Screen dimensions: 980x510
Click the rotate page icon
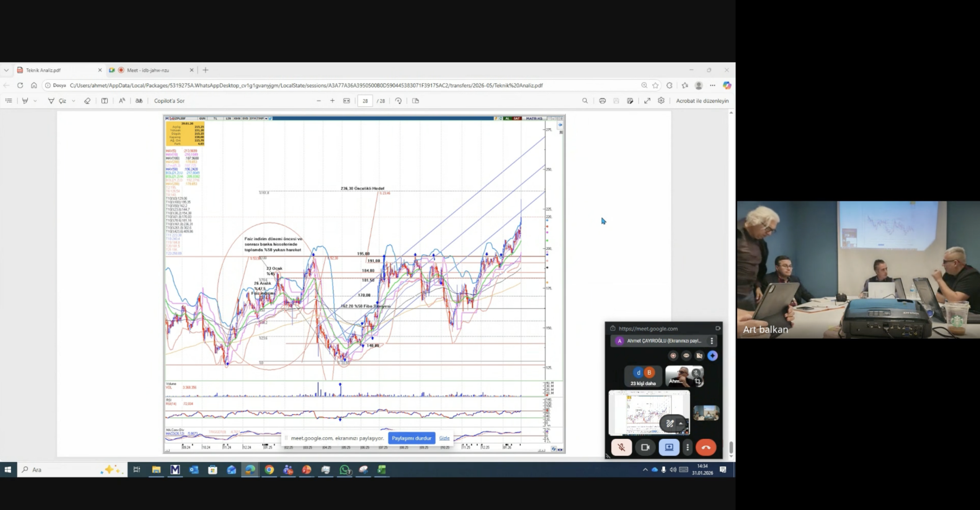click(398, 101)
